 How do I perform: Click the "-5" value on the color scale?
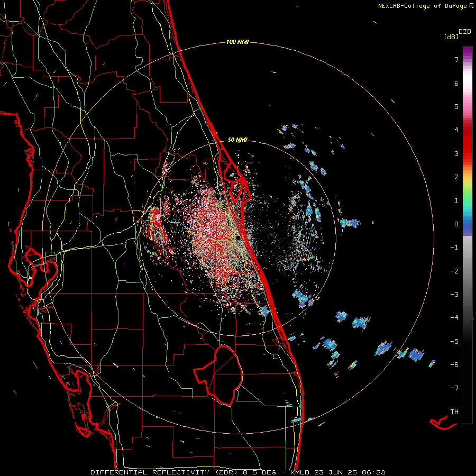coord(454,342)
